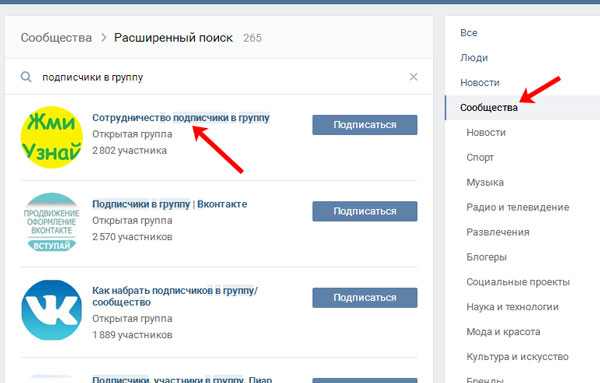600x383 pixels.
Task: Select the Сообщества search section
Action: [489, 108]
